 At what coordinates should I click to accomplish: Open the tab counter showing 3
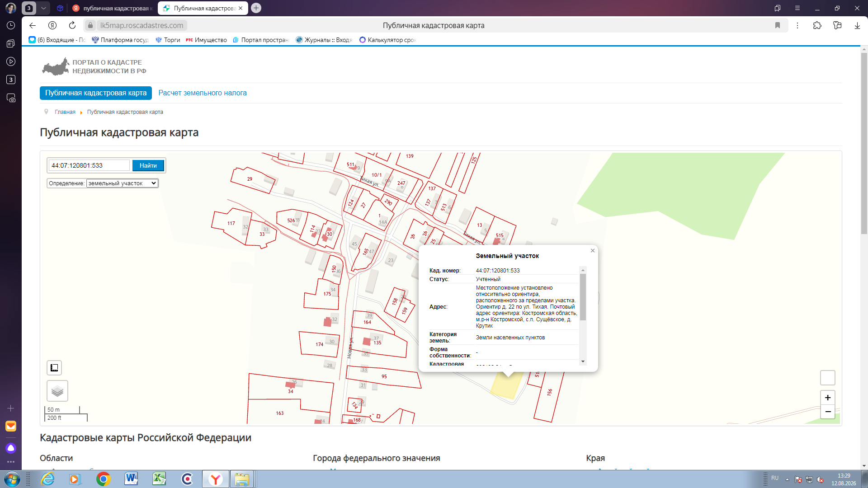pos(29,8)
